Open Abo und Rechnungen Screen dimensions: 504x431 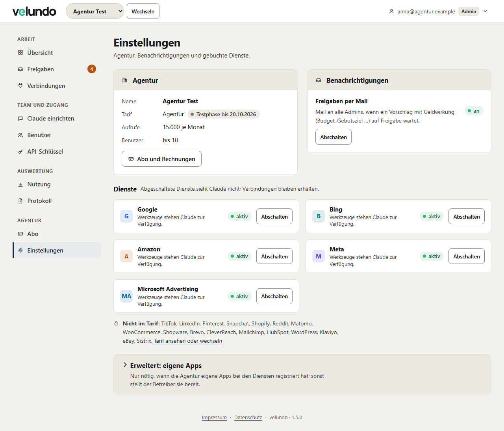[161, 159]
